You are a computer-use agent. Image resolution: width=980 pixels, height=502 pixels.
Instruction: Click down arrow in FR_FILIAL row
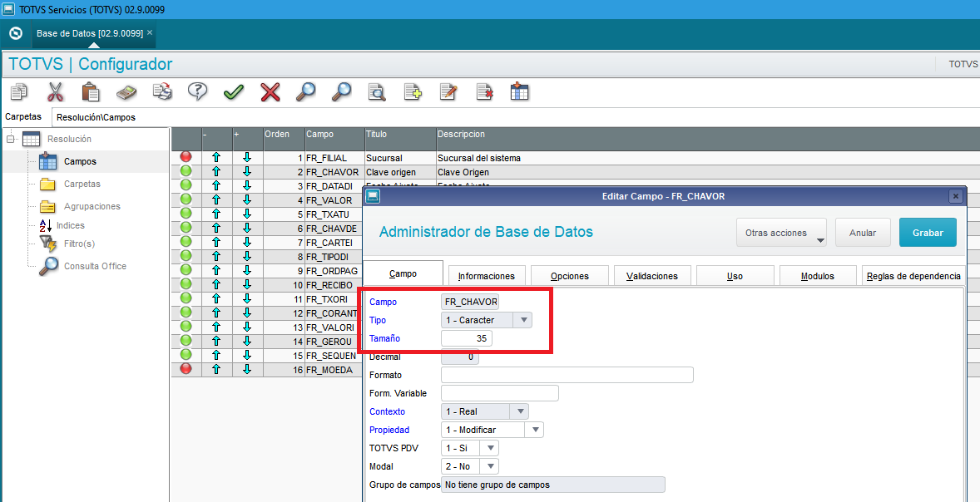[x=247, y=158]
